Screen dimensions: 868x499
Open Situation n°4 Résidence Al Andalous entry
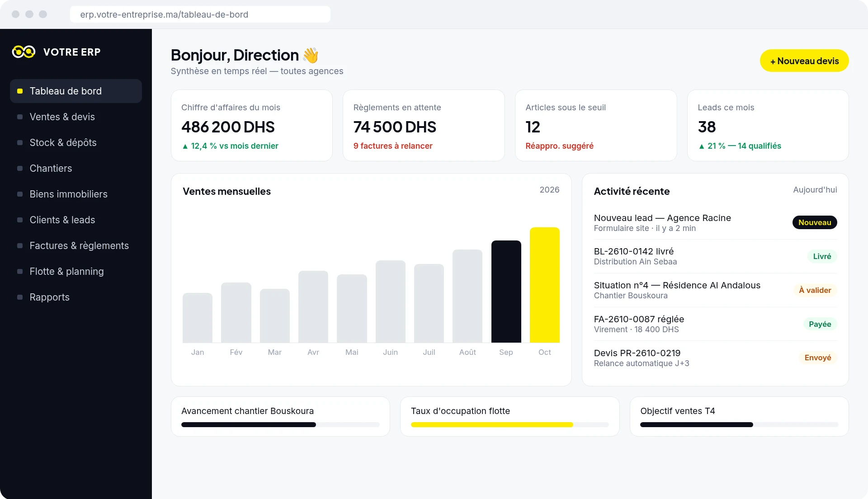(715, 290)
